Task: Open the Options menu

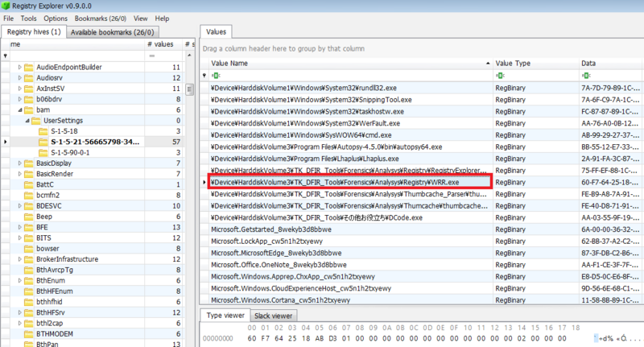Action: click(56, 19)
